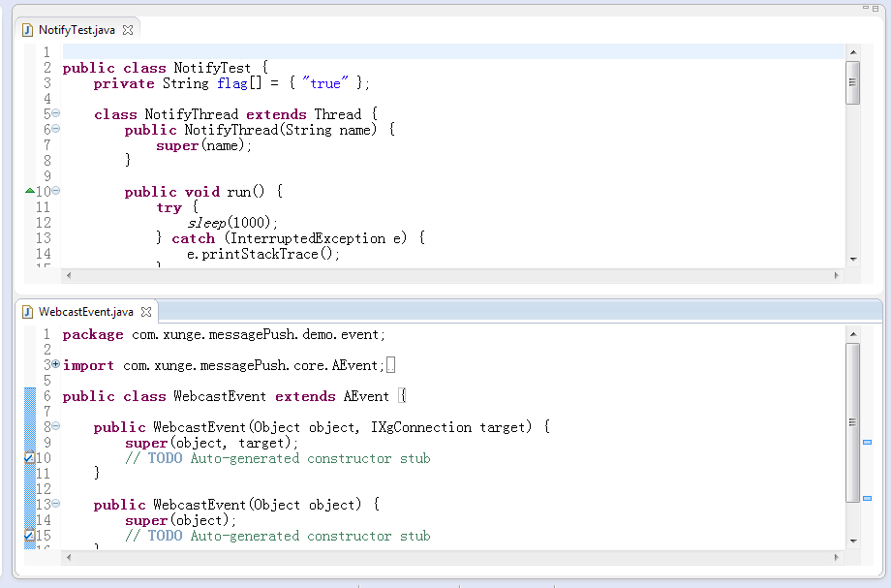This screenshot has height=588, width=891.
Task: Click the vertical scrollbar thumb in WebcastEvent editor
Action: (x=853, y=422)
